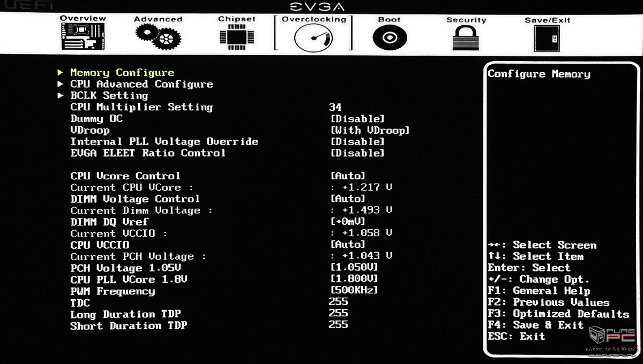Select the Overclocking gauge icon
Viewport: 643px width, 364px height.
coord(313,38)
